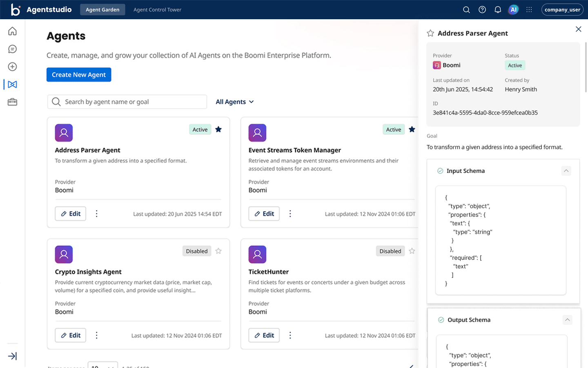588x368 pixels.
Task: Open the toolbox briefcase sidebar icon
Action: click(13, 102)
